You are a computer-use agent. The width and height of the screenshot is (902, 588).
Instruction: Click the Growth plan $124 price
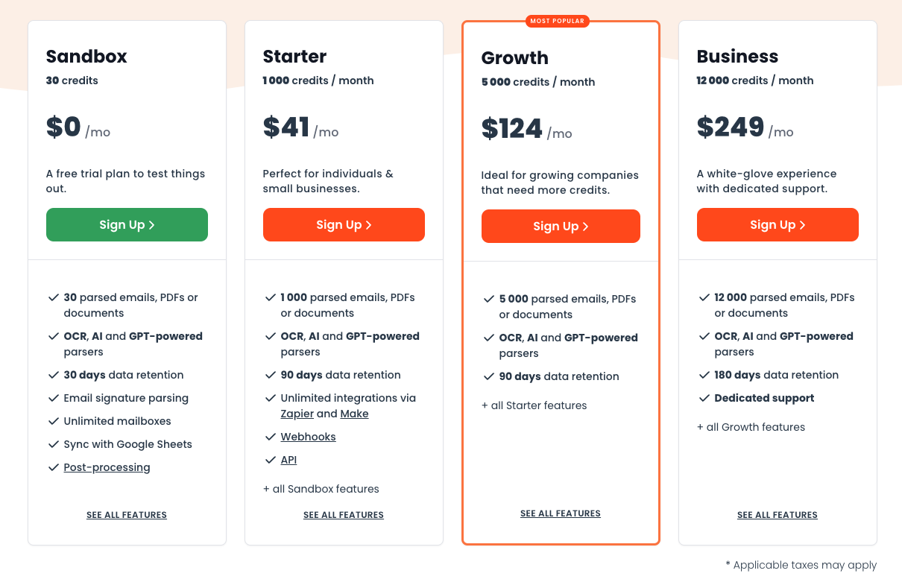pos(512,129)
